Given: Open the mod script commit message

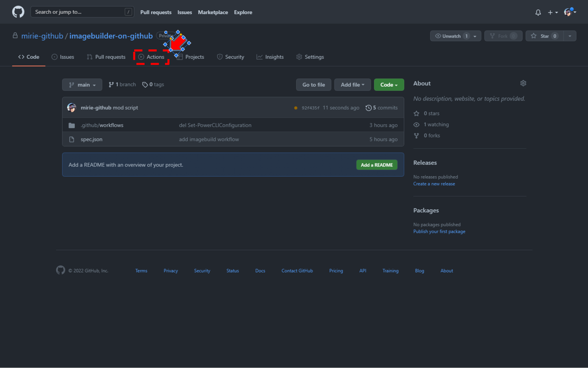Looking at the screenshot, I should coord(125,108).
